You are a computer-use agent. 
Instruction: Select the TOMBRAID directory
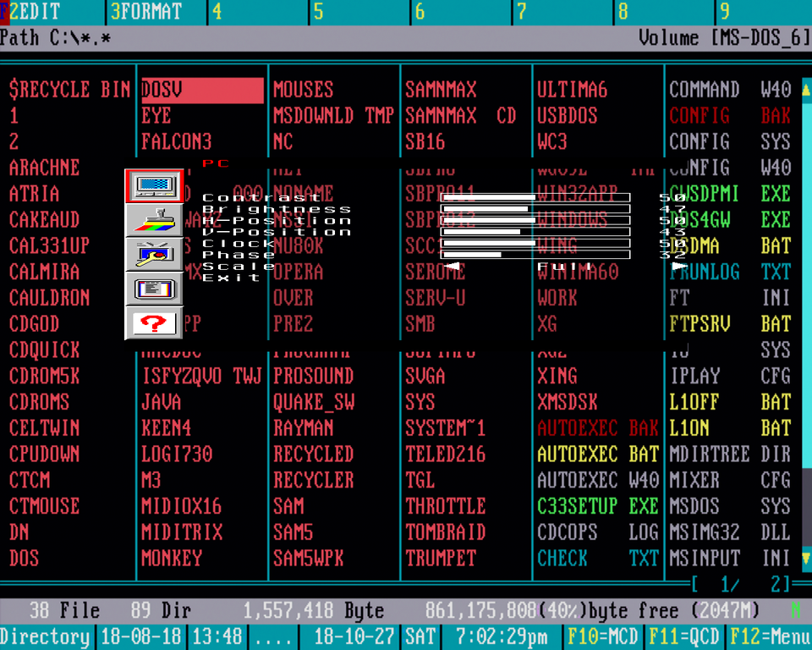pyautogui.click(x=446, y=532)
